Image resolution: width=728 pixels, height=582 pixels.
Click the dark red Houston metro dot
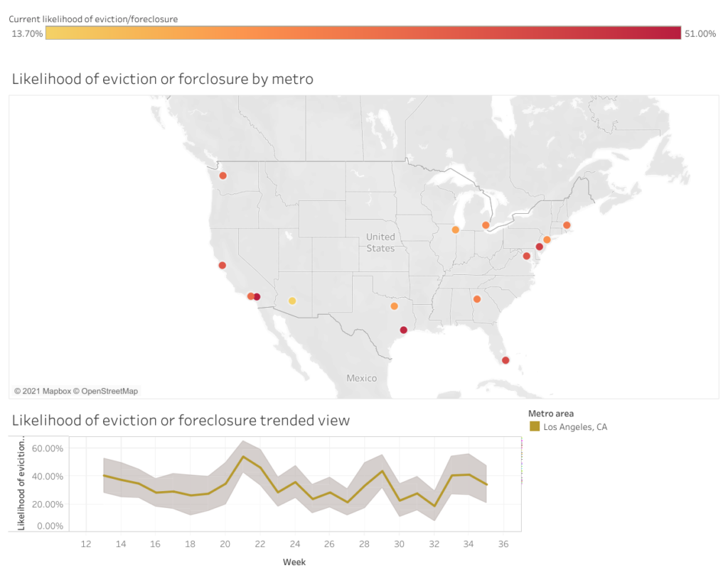[404, 330]
